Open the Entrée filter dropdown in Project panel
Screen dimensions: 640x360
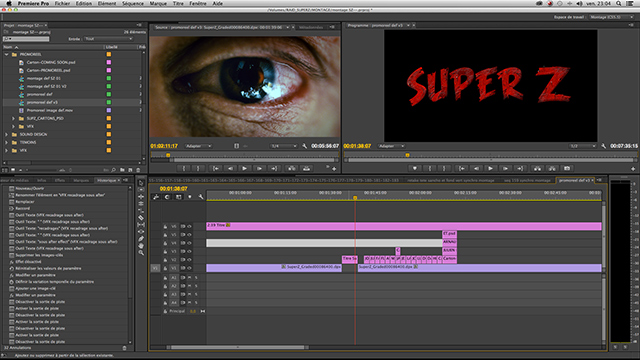click(x=108, y=39)
